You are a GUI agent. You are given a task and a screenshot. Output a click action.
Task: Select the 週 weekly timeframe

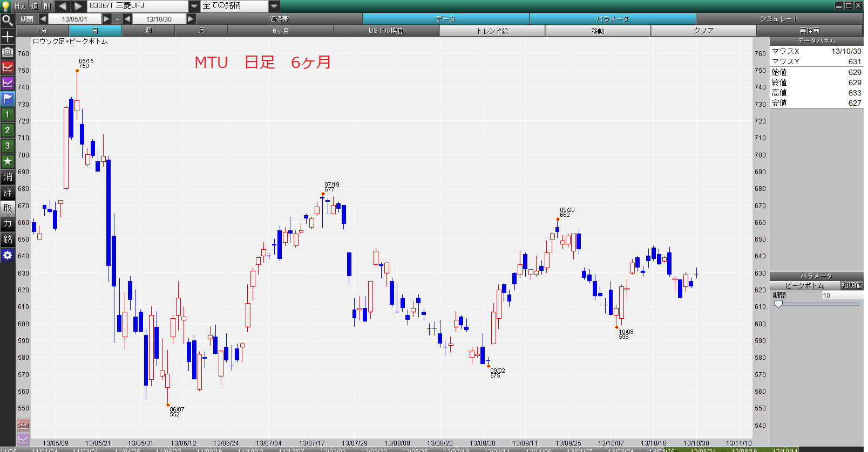coord(148,31)
